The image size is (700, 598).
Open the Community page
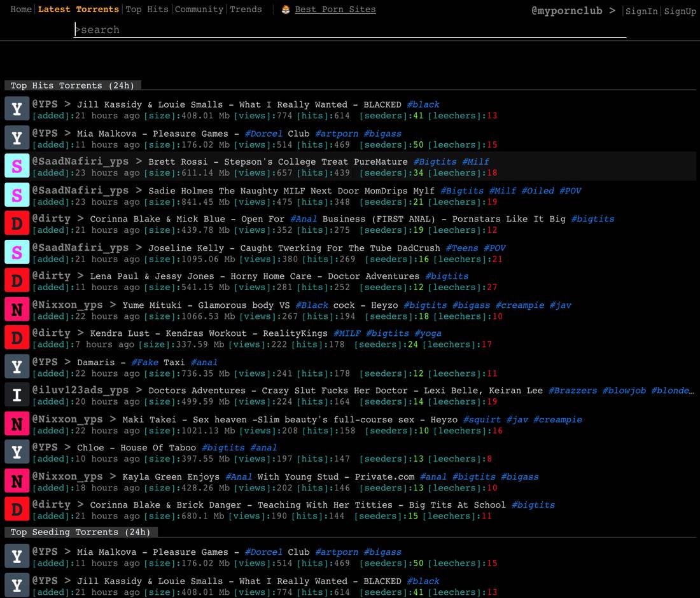click(x=199, y=10)
